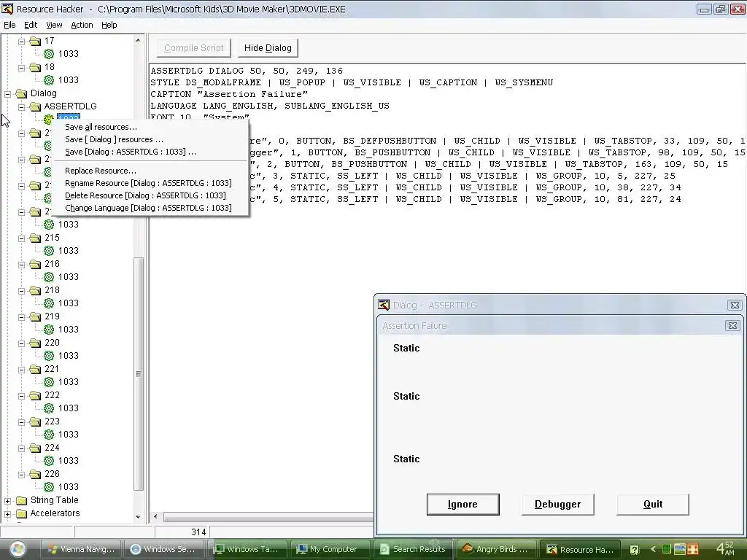Click Resource Hacker icon in title bar
The image size is (747, 560).
click(x=7, y=9)
